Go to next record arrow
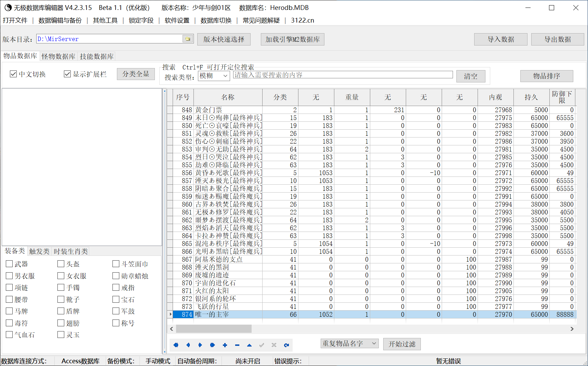This screenshot has height=366, width=588. [x=200, y=345]
